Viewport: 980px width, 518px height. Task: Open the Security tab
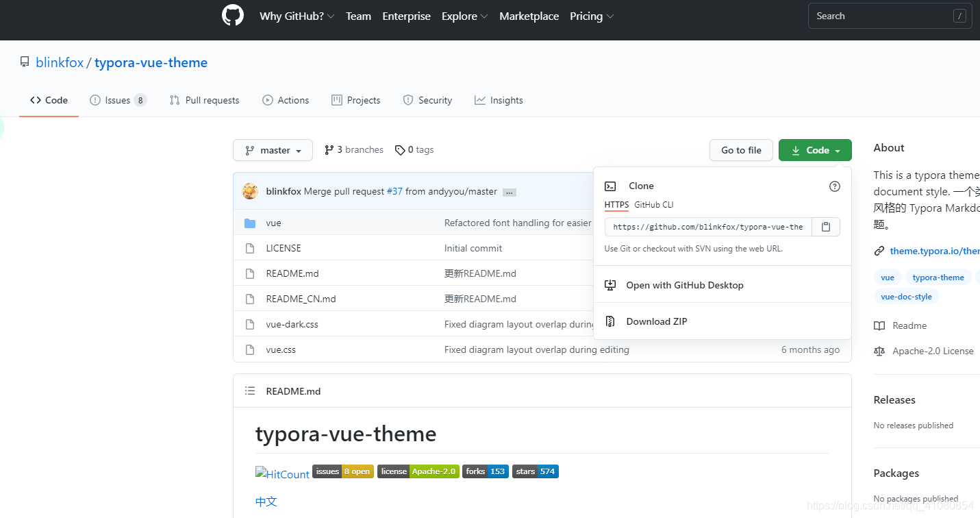[427, 100]
